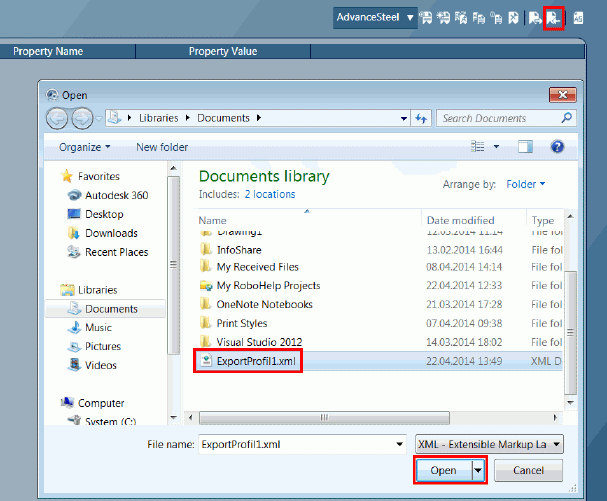Screen dimensions: 607x501
Task: Click the Back navigation arrow in Open dialog
Action: [x=57, y=118]
